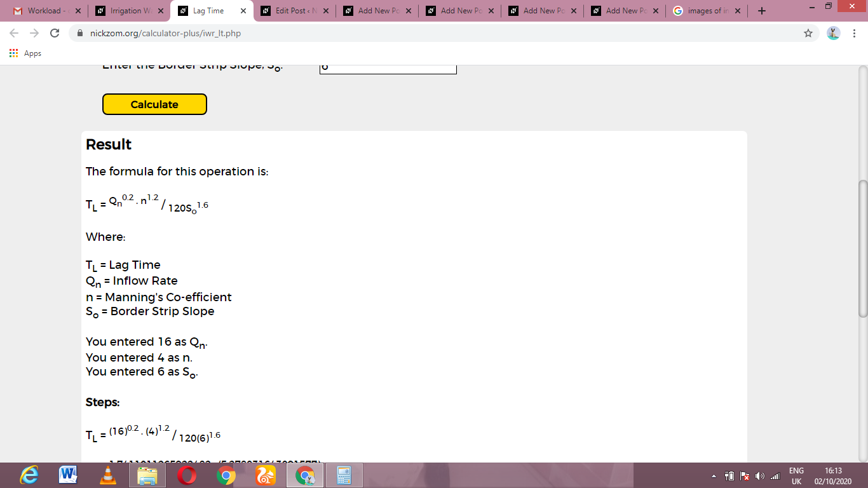Click the Border Strip Slope input field

pyautogui.click(x=388, y=69)
